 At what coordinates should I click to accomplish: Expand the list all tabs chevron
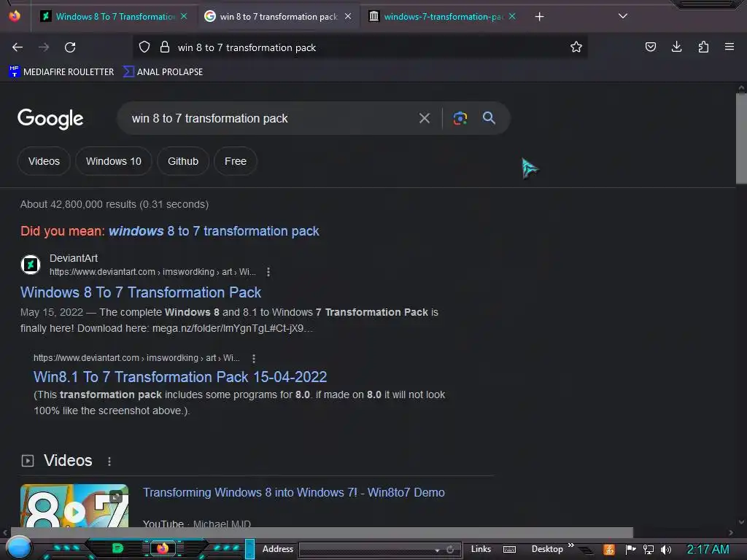pos(623,16)
